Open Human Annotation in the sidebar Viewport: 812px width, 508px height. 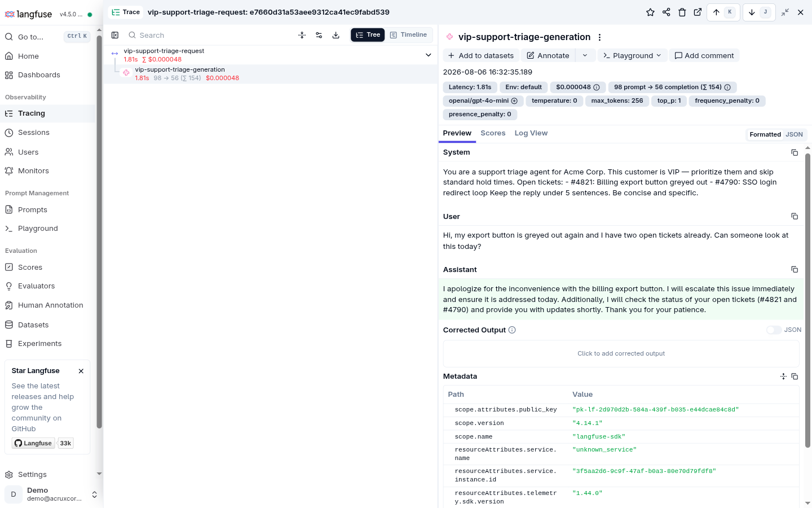(48, 305)
